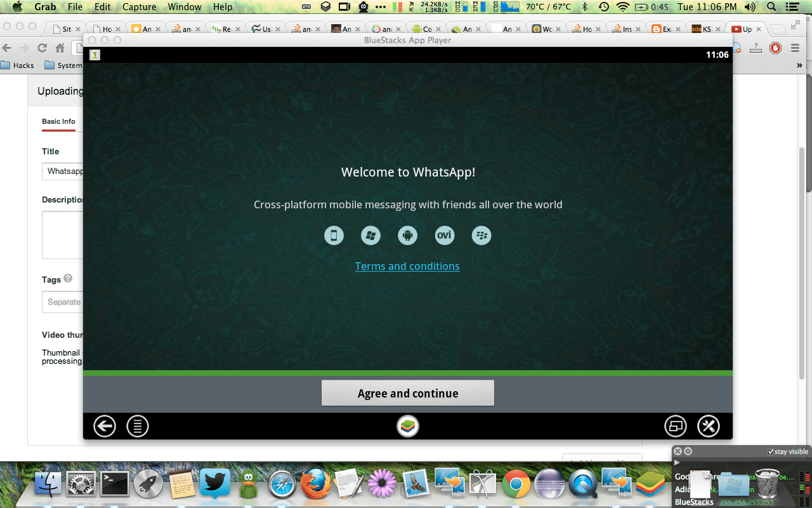The width and height of the screenshot is (812, 508).
Task: Launch Google Chrome from the dock
Action: pos(516,485)
